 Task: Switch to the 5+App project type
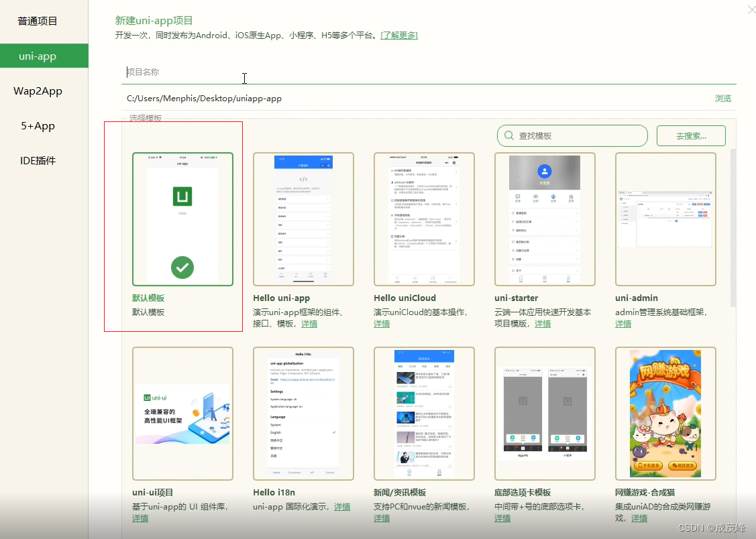coord(38,126)
